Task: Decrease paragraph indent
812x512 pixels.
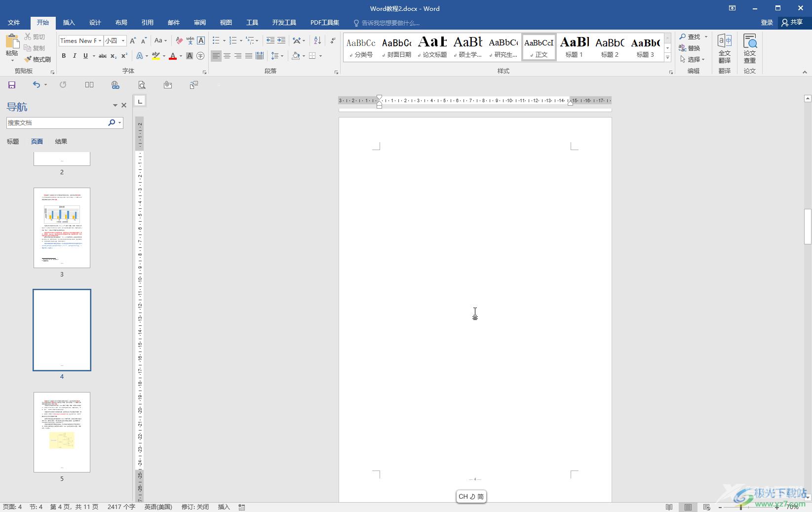Action: pos(270,40)
